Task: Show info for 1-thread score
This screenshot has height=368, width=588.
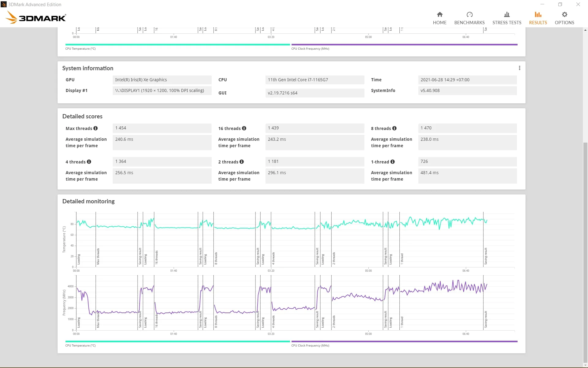Action: 393,162
